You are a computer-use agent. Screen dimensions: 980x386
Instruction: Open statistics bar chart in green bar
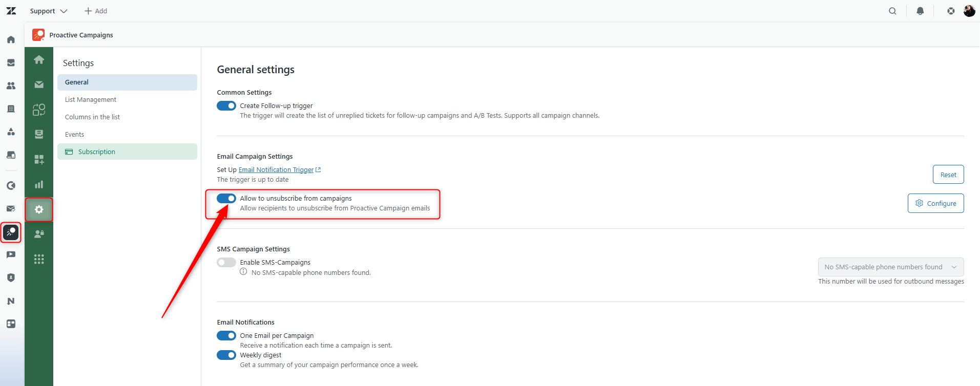(x=39, y=184)
